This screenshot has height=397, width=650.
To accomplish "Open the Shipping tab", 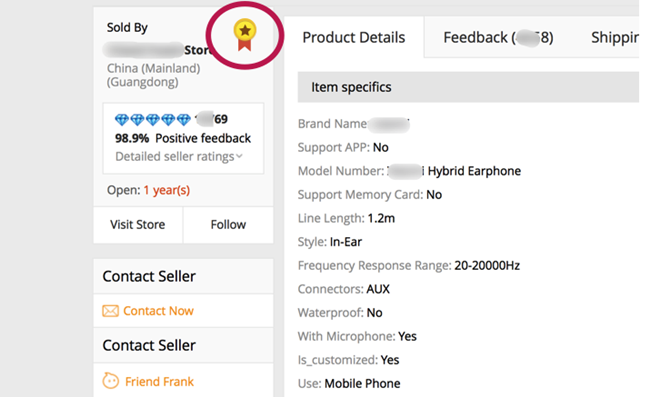I will [x=615, y=37].
